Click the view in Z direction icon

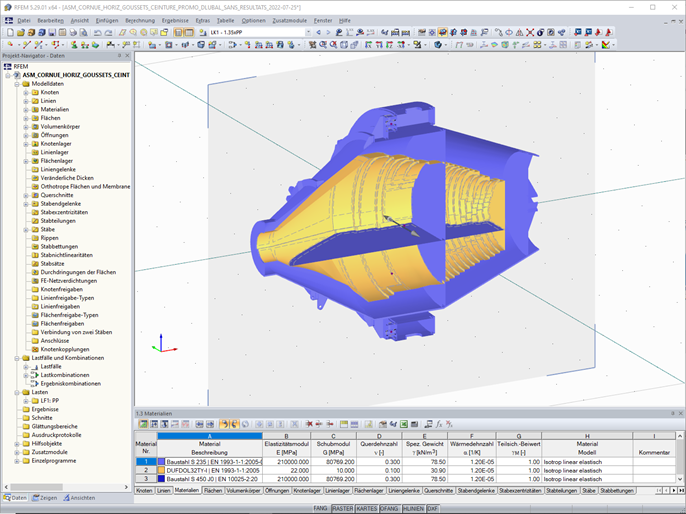click(389, 45)
